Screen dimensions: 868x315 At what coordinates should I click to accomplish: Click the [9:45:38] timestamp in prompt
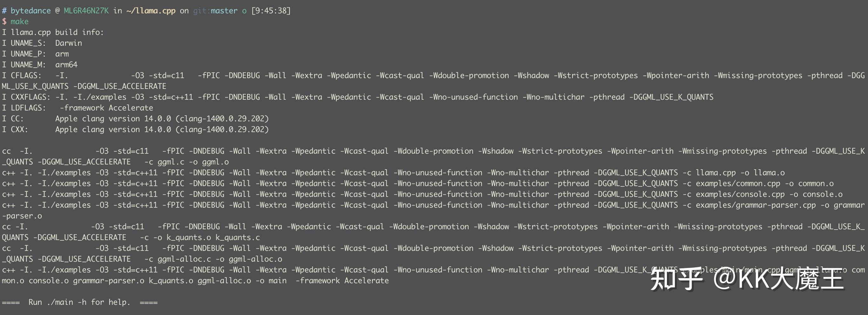(271, 11)
